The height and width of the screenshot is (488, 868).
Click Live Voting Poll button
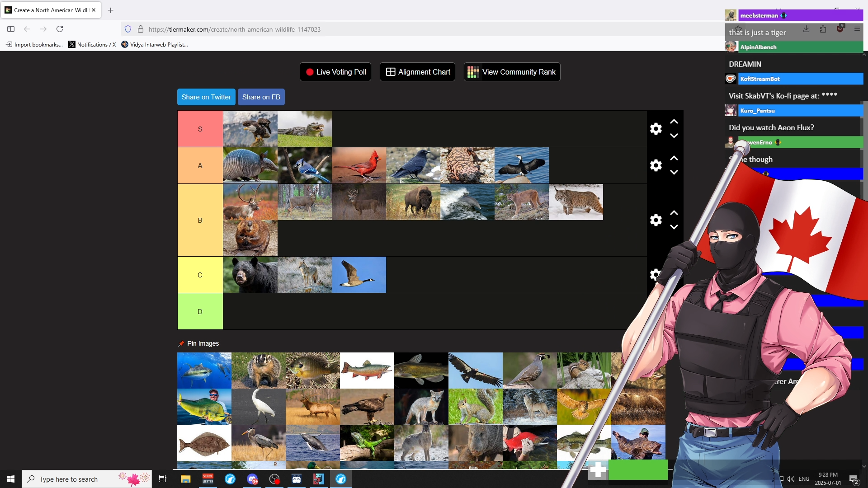[x=335, y=72]
